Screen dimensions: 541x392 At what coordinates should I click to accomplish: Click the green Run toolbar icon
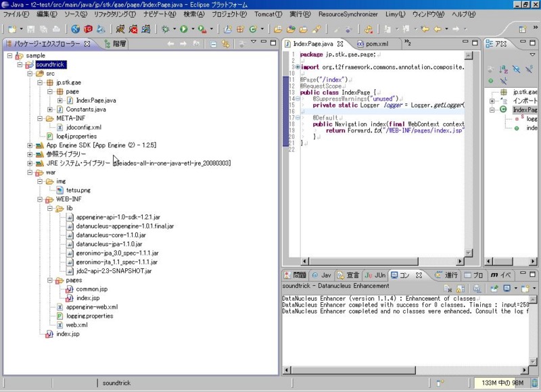[x=183, y=29]
